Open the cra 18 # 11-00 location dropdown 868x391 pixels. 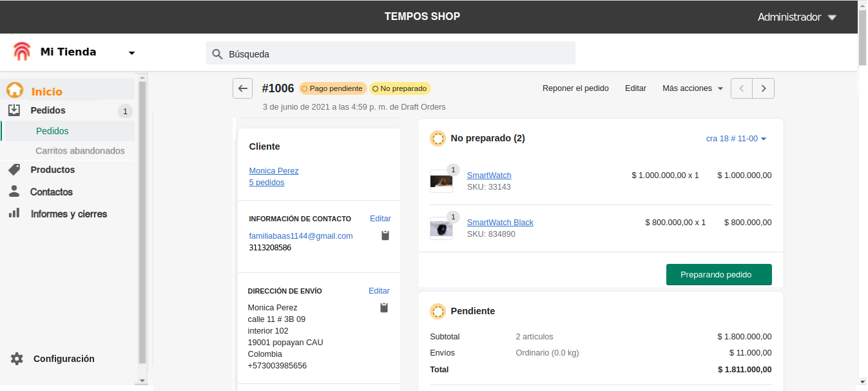pyautogui.click(x=736, y=139)
